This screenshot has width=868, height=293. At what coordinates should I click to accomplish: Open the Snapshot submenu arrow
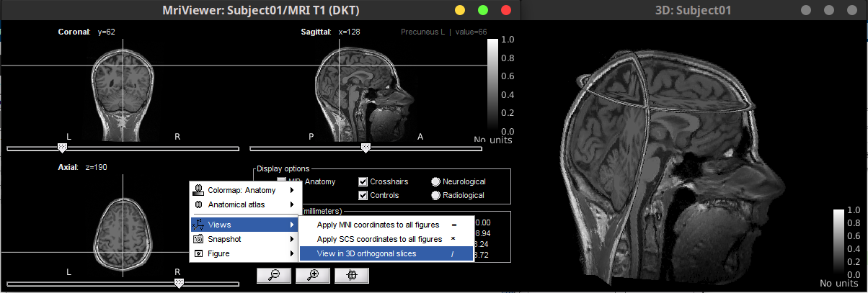pyautogui.click(x=292, y=239)
